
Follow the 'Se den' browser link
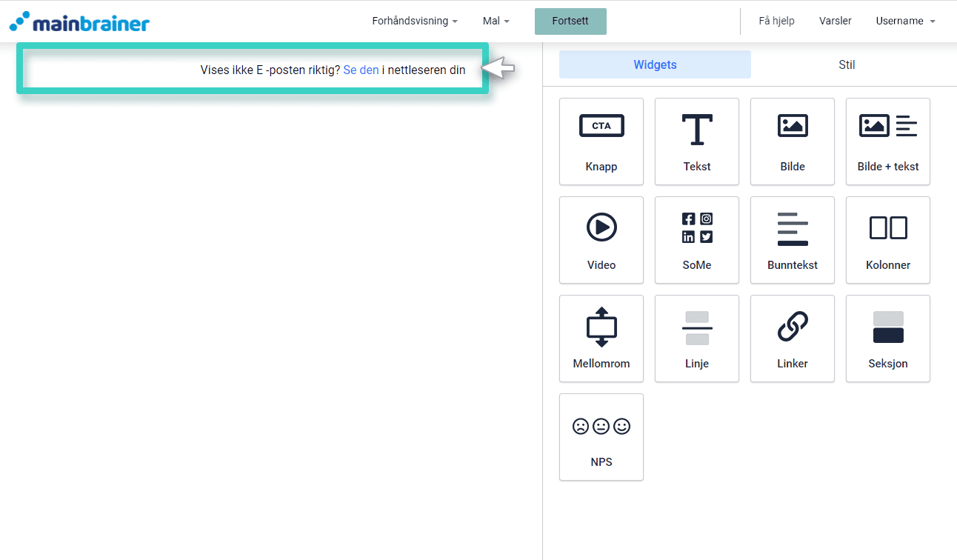click(x=361, y=70)
